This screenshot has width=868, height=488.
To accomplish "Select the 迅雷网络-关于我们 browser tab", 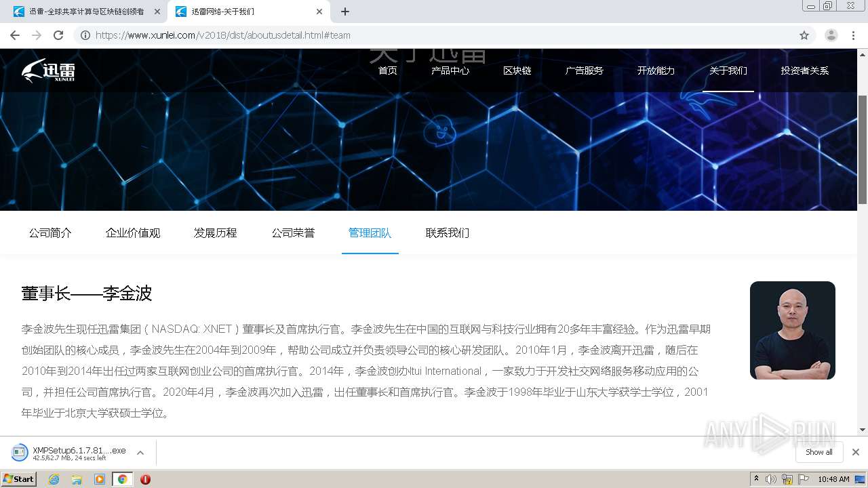I will click(248, 12).
